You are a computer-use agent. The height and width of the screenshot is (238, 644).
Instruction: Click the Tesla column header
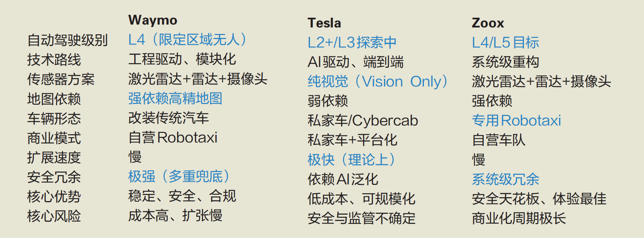coord(324,23)
